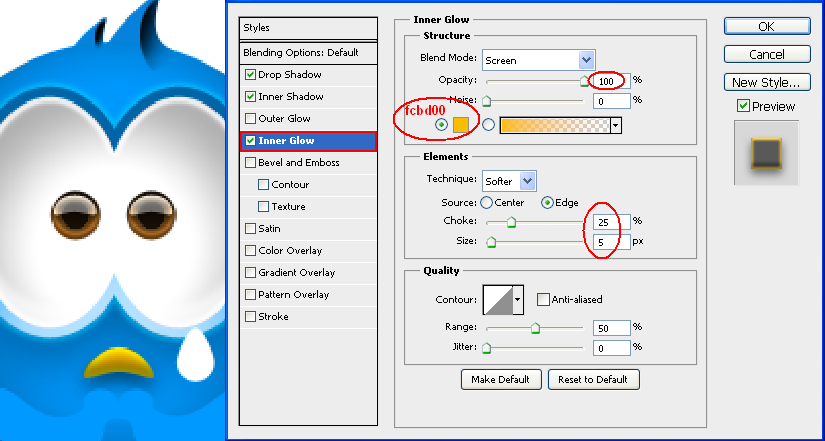825x441 pixels.
Task: Click the Range value field
Action: (611, 328)
